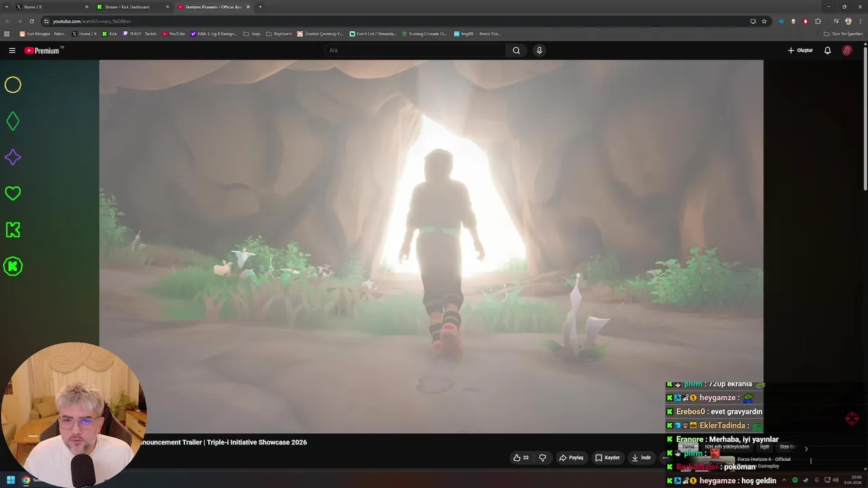Open the volume speaker tray icon

pyautogui.click(x=835, y=480)
